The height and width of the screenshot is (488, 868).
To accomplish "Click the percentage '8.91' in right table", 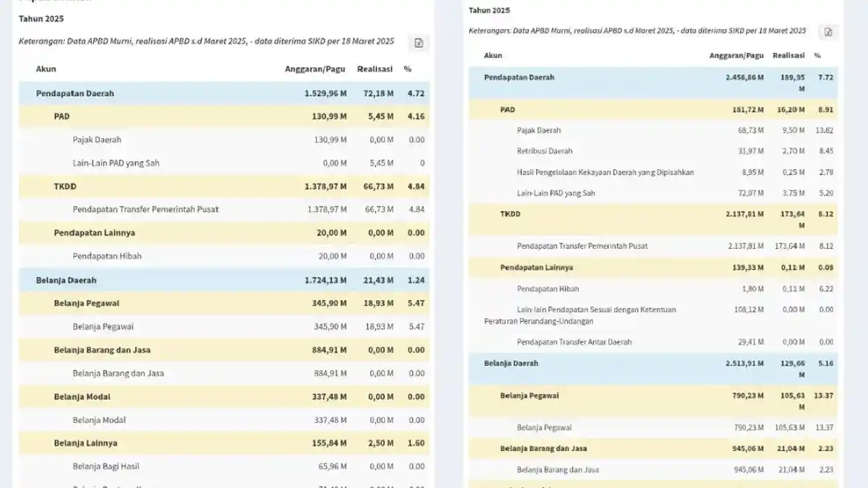I will (825, 110).
